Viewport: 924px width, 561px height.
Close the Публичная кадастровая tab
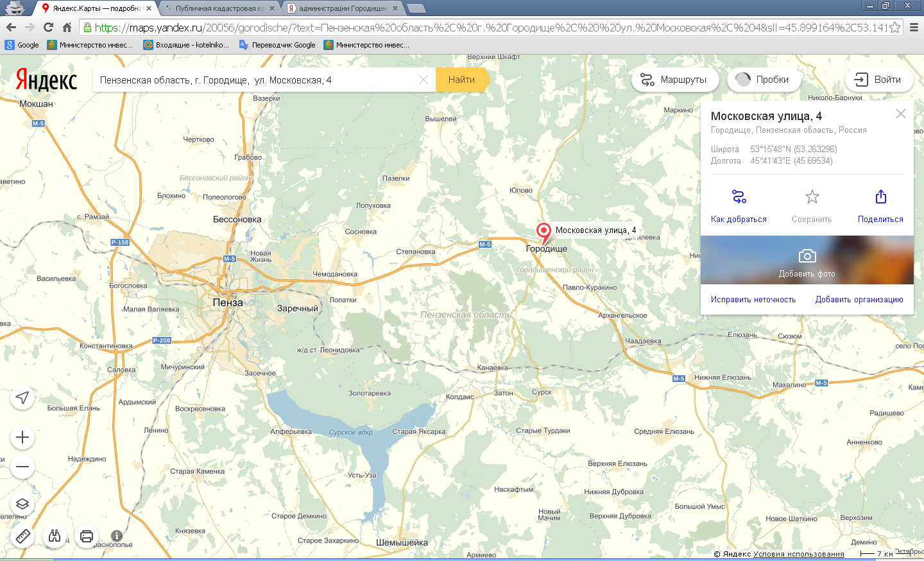(x=272, y=8)
